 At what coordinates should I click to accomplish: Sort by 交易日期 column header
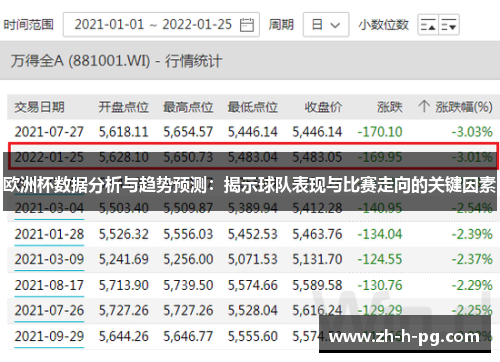(39, 107)
